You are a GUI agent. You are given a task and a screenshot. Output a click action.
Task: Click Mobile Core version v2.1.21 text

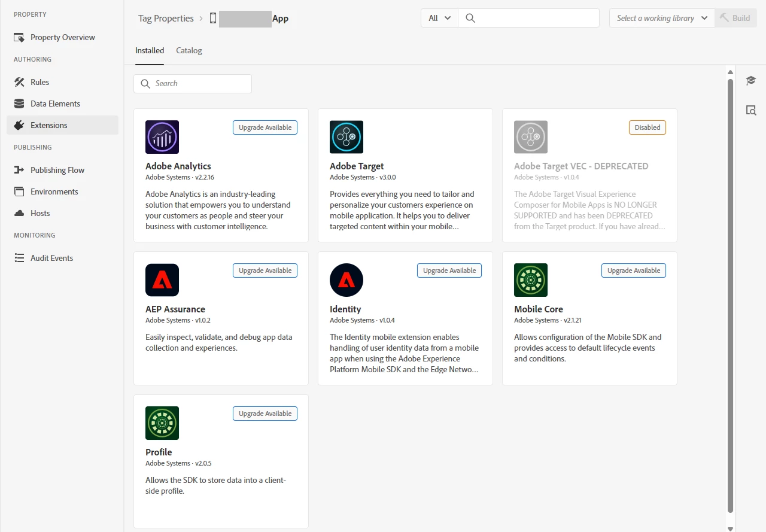[573, 321]
